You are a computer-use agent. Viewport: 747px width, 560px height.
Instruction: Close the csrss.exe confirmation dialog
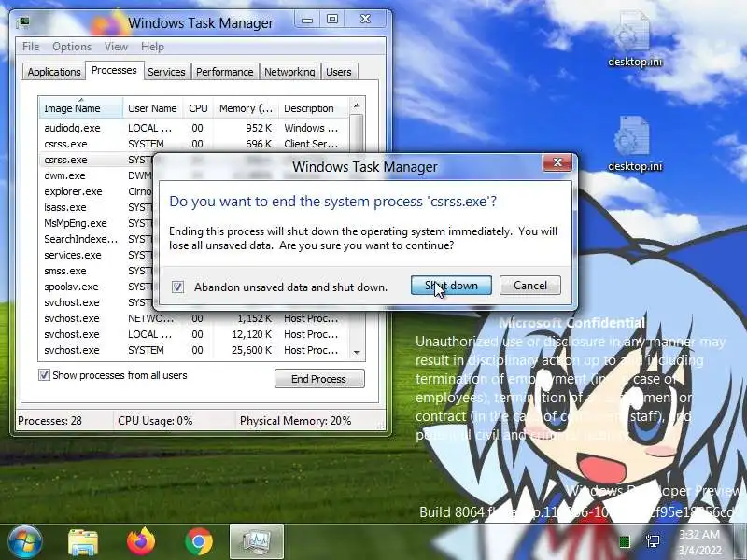coord(557,162)
